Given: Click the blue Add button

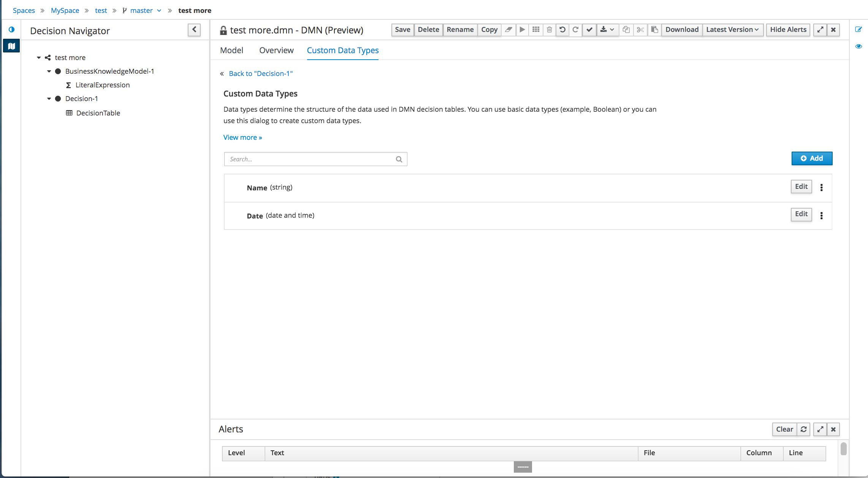Looking at the screenshot, I should [x=812, y=158].
